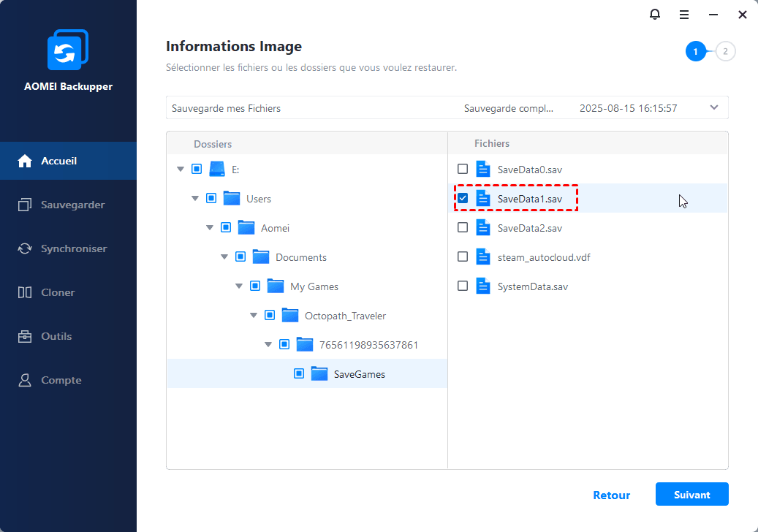Collapse the 76561198935637861 tree node
This screenshot has width=758, height=532.
(x=268, y=344)
